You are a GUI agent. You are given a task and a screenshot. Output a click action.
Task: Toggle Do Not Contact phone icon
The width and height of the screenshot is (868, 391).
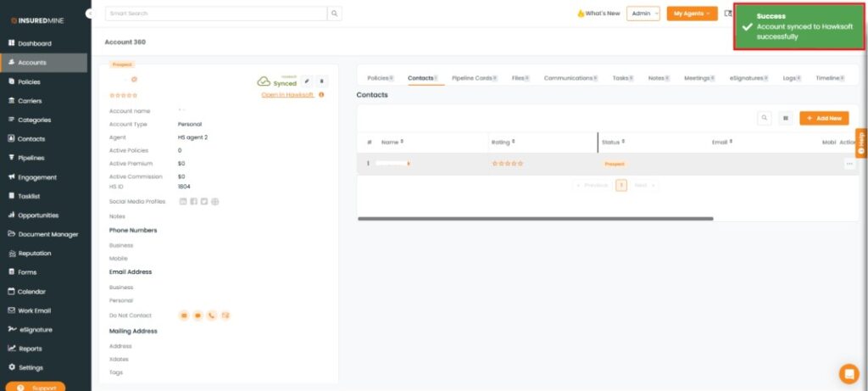tap(211, 316)
